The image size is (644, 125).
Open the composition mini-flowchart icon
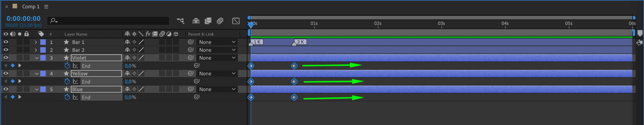click(180, 21)
